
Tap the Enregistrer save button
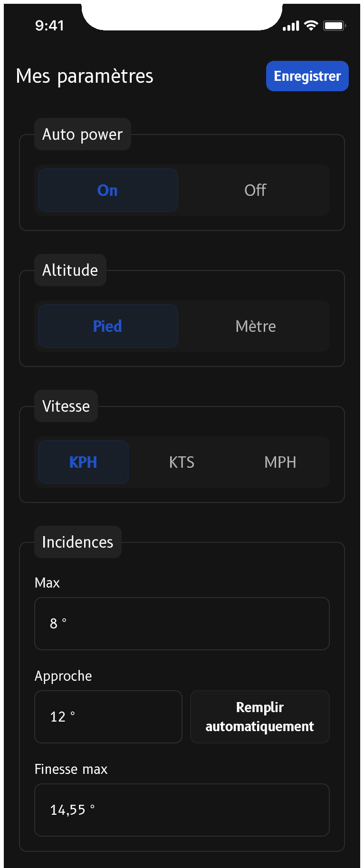(x=307, y=76)
